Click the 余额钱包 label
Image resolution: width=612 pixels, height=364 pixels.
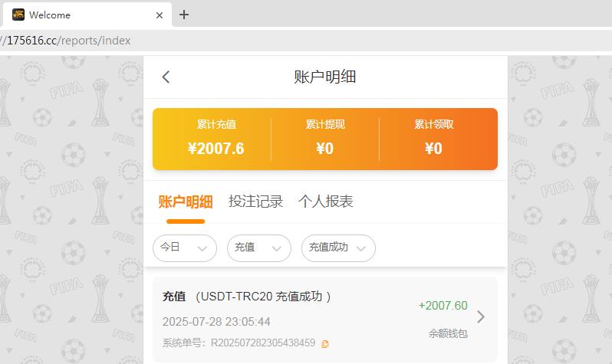[448, 333]
